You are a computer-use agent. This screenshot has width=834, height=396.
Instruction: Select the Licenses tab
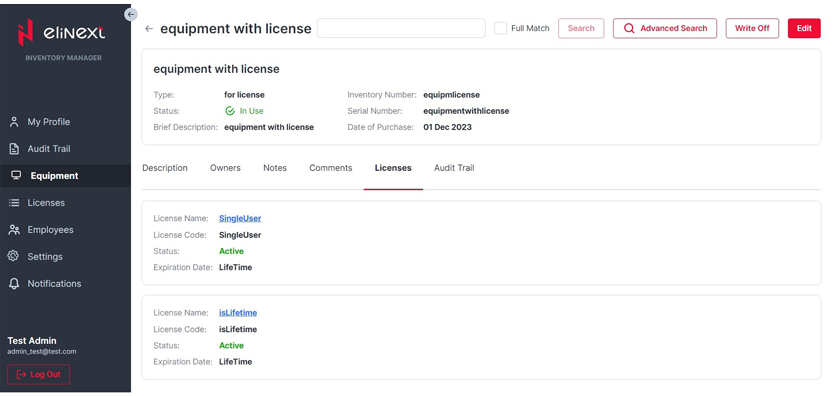(x=393, y=168)
